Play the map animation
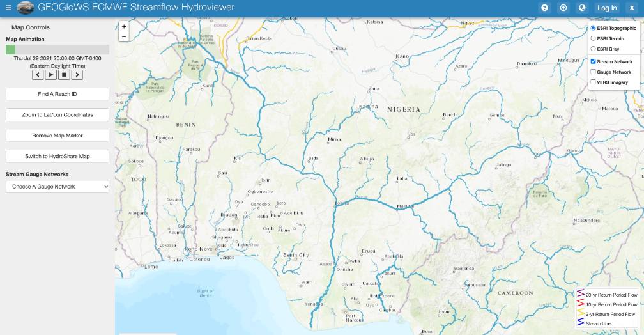Screen dimensions: 644x335 (51, 75)
